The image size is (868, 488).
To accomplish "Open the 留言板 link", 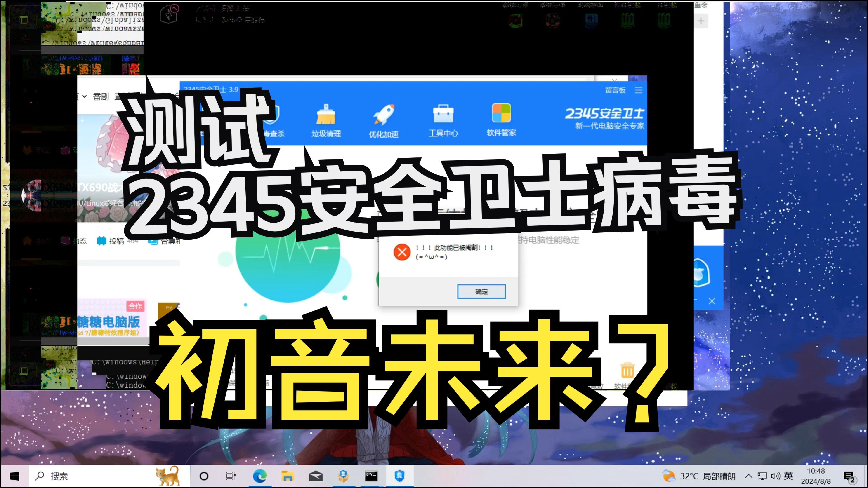I will tap(615, 90).
